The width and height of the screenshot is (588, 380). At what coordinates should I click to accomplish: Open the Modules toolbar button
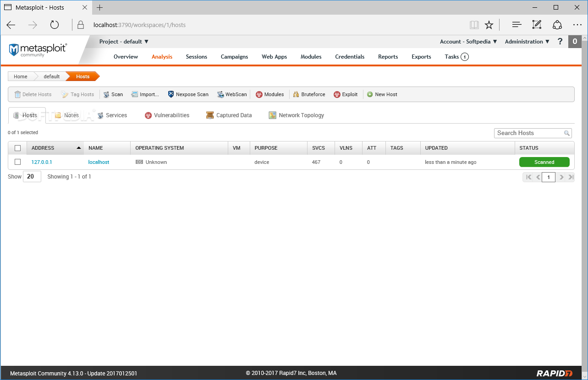tap(270, 94)
